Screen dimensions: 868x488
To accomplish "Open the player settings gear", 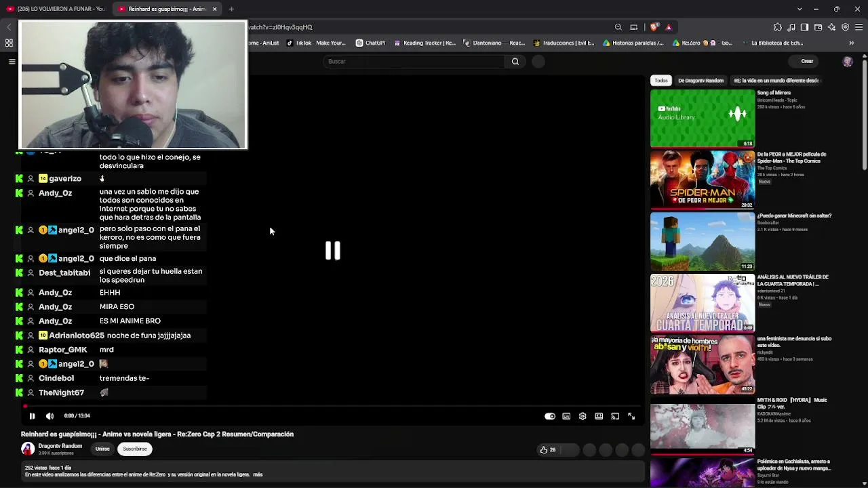I will (583, 416).
